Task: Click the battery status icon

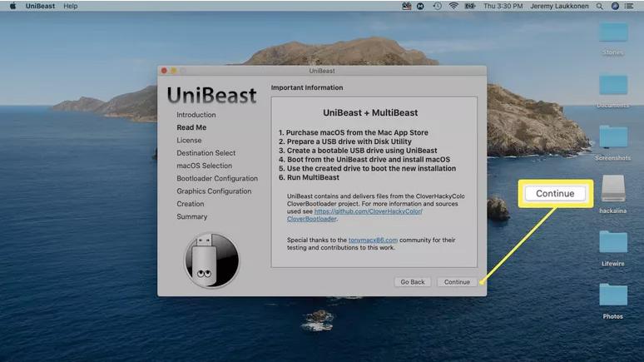Action: click(470, 6)
